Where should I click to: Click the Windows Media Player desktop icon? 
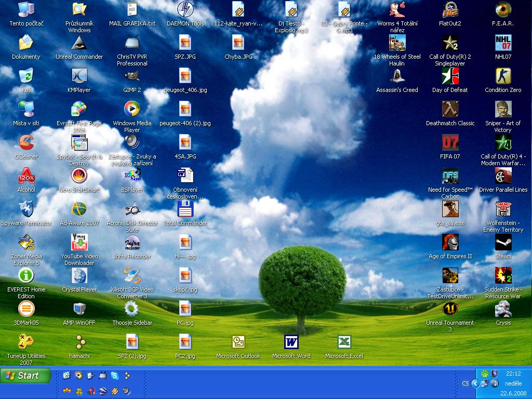[132, 110]
